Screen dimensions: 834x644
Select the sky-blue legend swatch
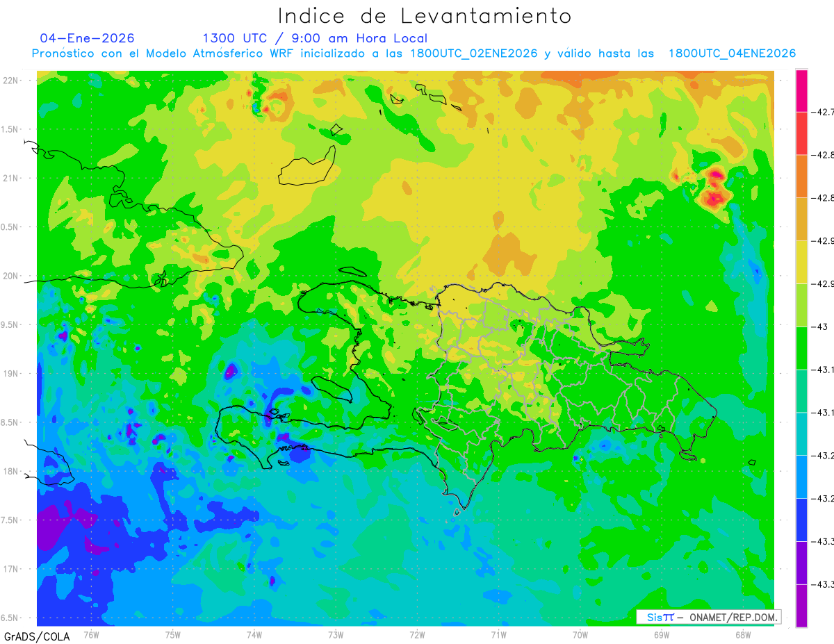[x=801, y=477]
